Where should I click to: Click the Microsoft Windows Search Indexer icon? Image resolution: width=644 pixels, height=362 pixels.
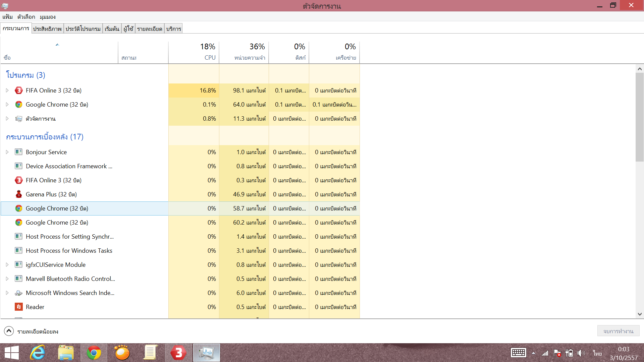point(19,293)
